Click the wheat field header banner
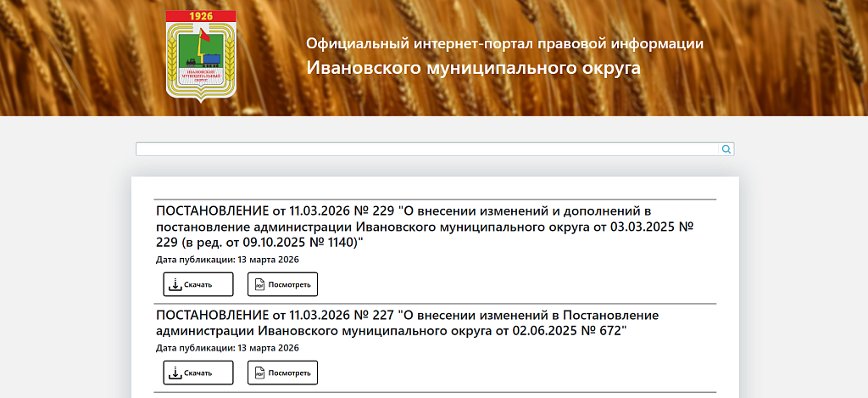Image resolution: width=868 pixels, height=398 pixels. coord(780,59)
